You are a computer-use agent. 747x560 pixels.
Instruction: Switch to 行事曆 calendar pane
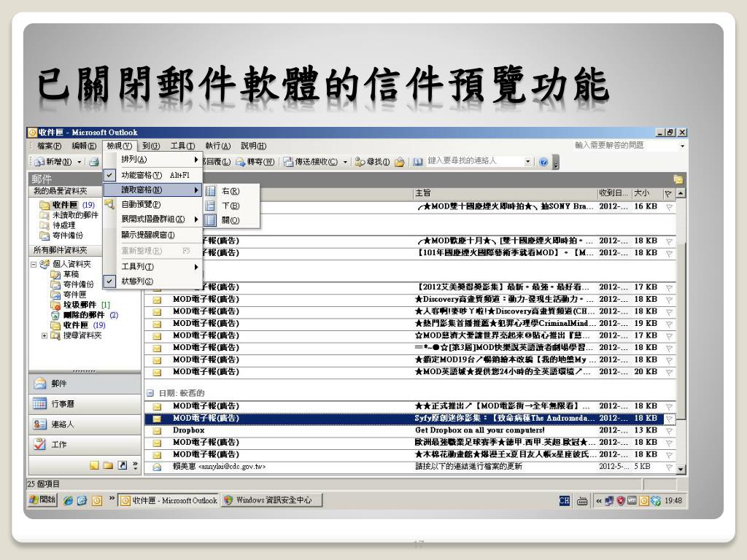coord(85,404)
